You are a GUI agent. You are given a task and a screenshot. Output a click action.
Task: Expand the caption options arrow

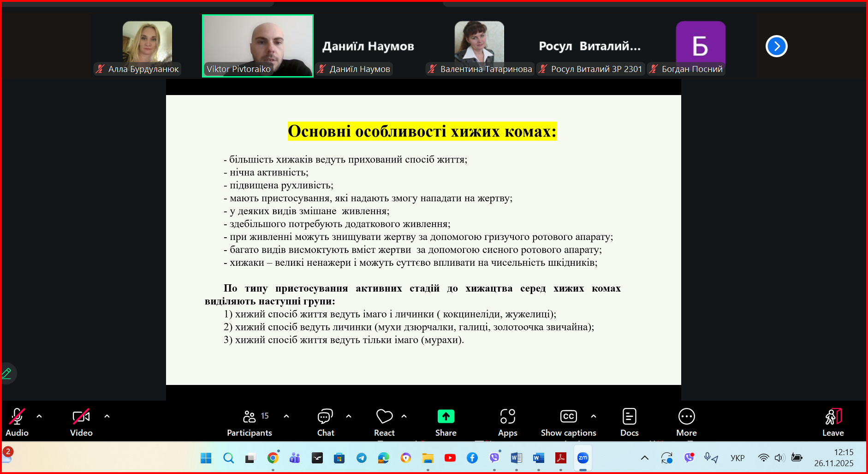pos(594,416)
